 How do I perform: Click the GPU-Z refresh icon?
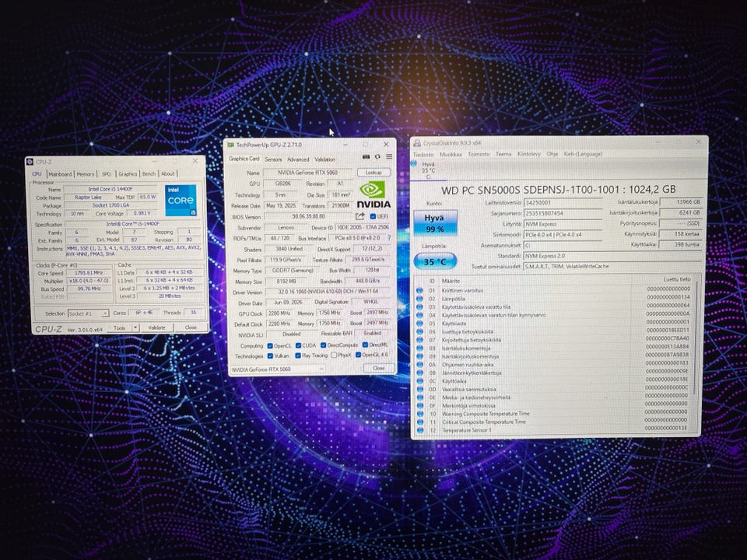tap(377, 156)
